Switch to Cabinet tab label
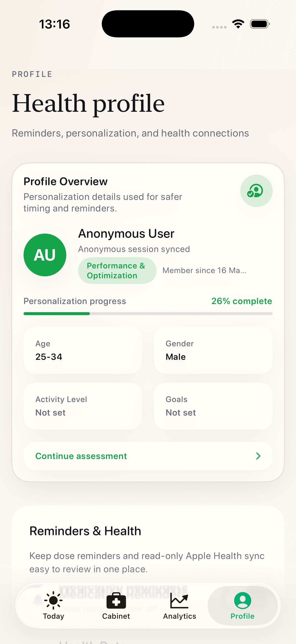This screenshot has width=296, height=644. [116, 616]
